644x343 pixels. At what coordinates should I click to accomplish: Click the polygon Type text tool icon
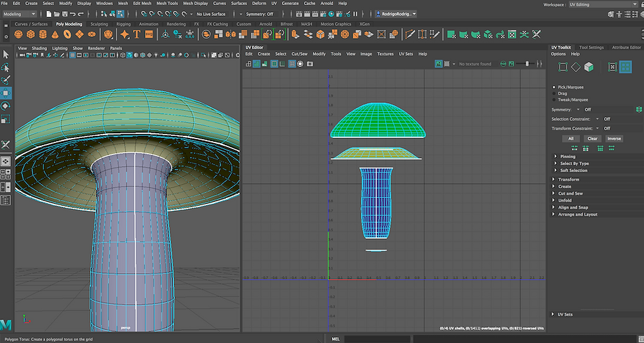(137, 34)
